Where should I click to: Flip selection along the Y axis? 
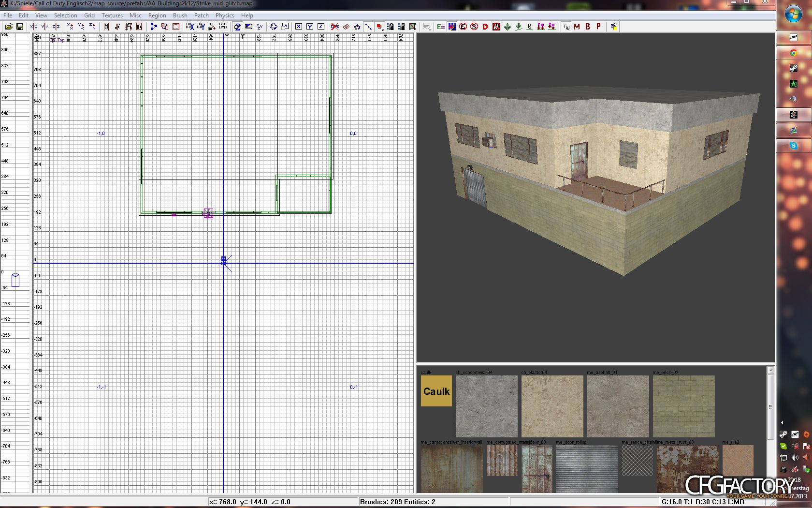click(x=45, y=27)
